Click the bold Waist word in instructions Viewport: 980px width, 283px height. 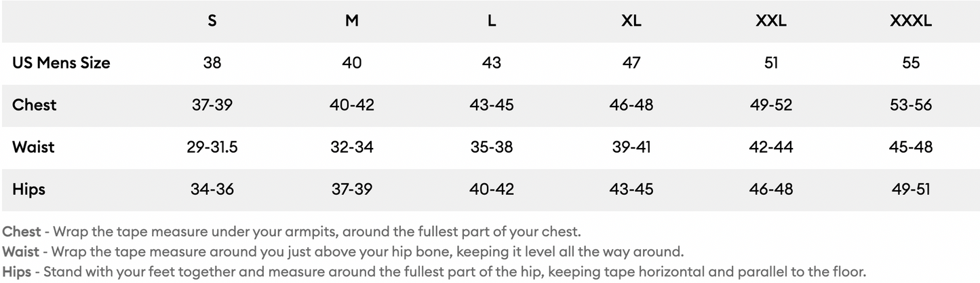click(21, 252)
